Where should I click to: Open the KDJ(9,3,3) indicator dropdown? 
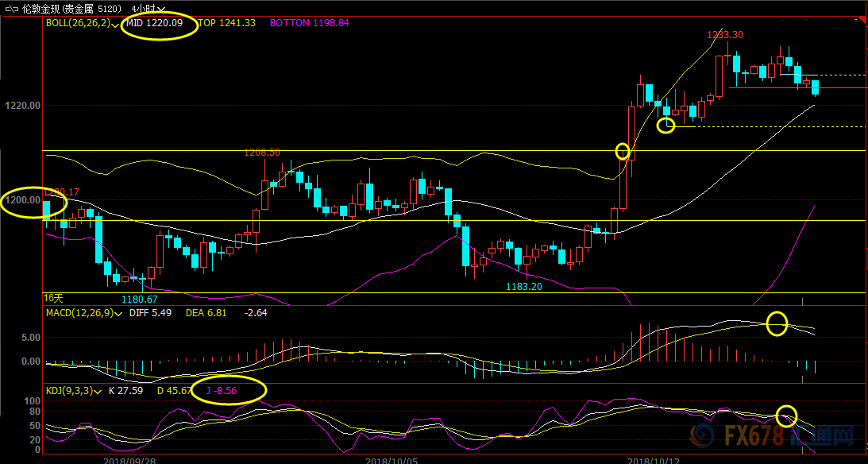coord(97,391)
